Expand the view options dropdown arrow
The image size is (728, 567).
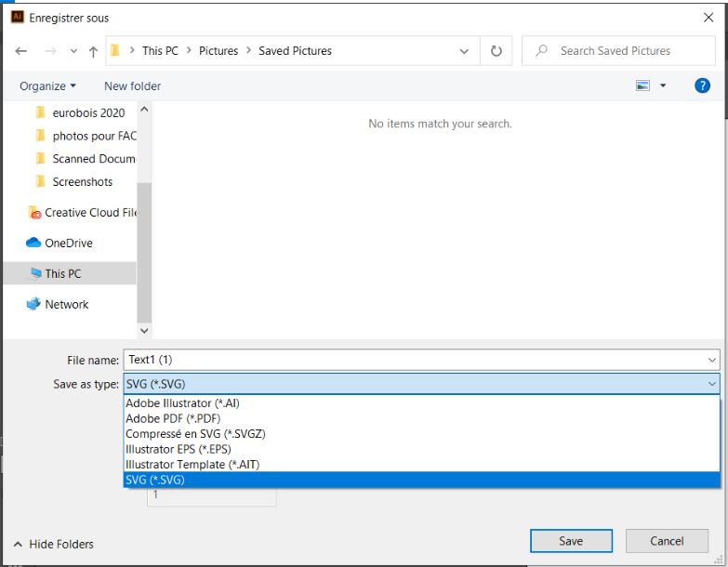tap(663, 86)
